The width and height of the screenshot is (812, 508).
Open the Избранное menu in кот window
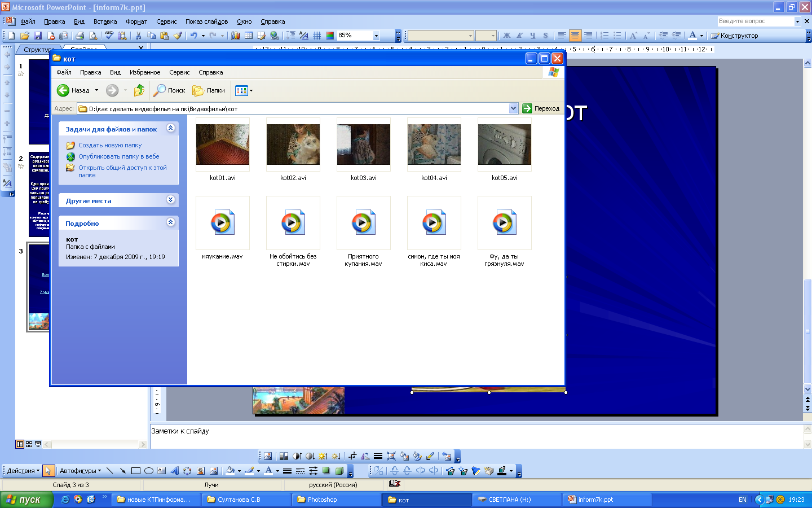click(145, 72)
